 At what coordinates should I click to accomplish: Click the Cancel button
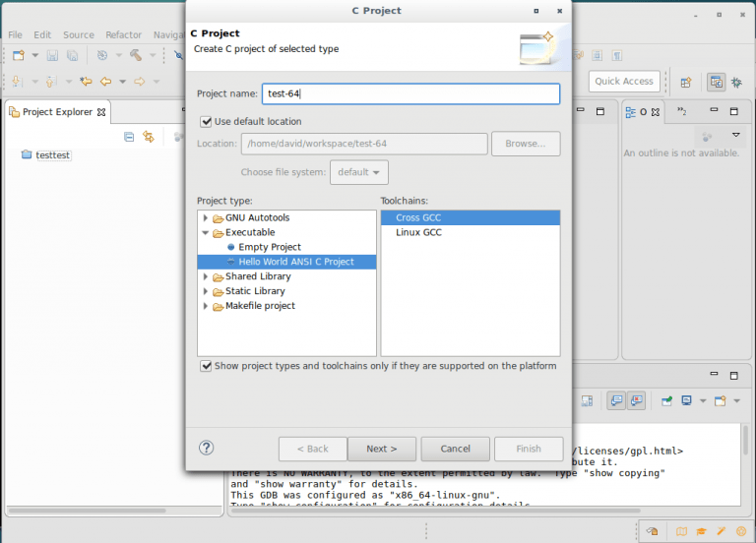click(x=455, y=449)
